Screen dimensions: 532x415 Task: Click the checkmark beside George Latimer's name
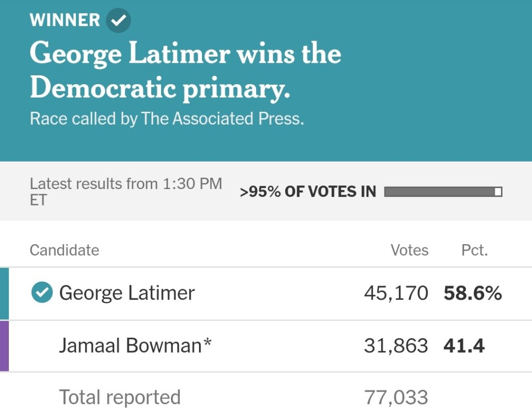coord(42,293)
